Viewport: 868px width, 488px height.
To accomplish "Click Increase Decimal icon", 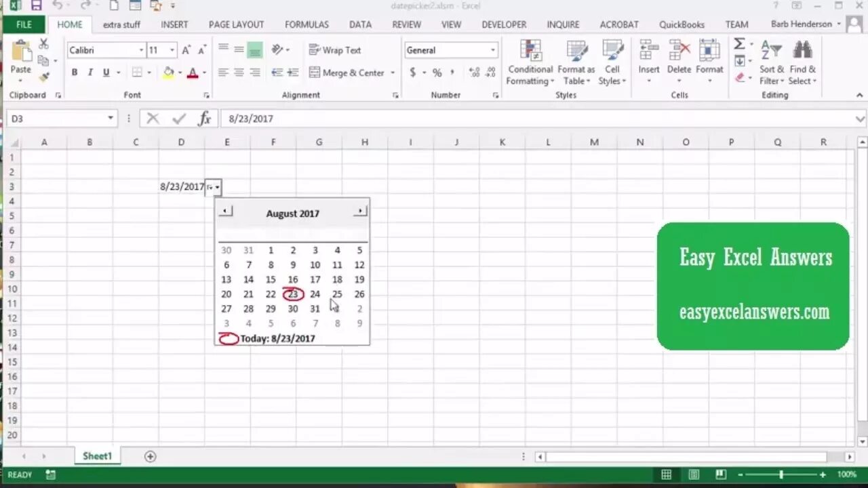I will click(474, 73).
